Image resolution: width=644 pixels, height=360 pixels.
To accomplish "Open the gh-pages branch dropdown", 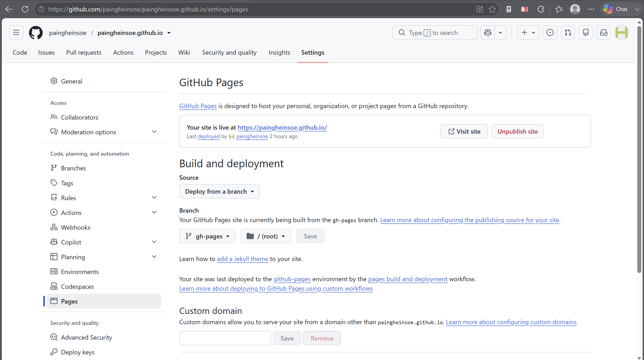I will point(207,236).
